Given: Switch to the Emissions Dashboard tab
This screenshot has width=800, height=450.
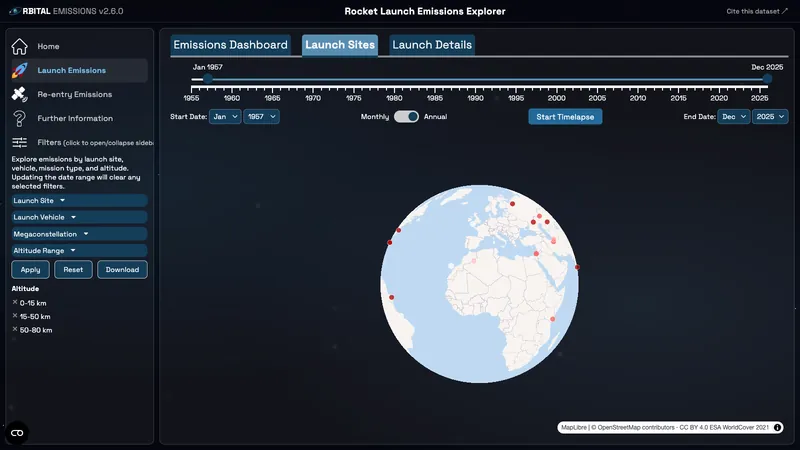Looking at the screenshot, I should [231, 45].
